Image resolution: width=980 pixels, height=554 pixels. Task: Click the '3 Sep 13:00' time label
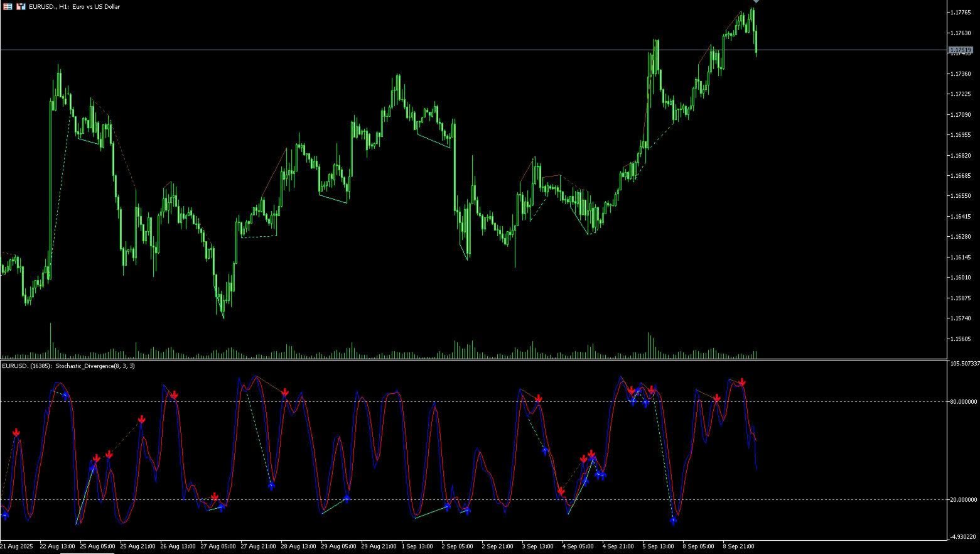538,546
